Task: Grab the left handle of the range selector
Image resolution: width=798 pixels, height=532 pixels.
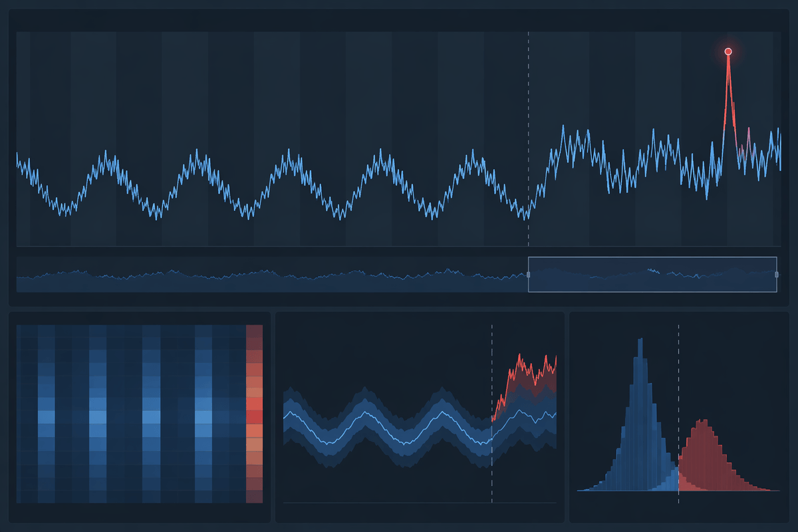Action: (x=529, y=275)
